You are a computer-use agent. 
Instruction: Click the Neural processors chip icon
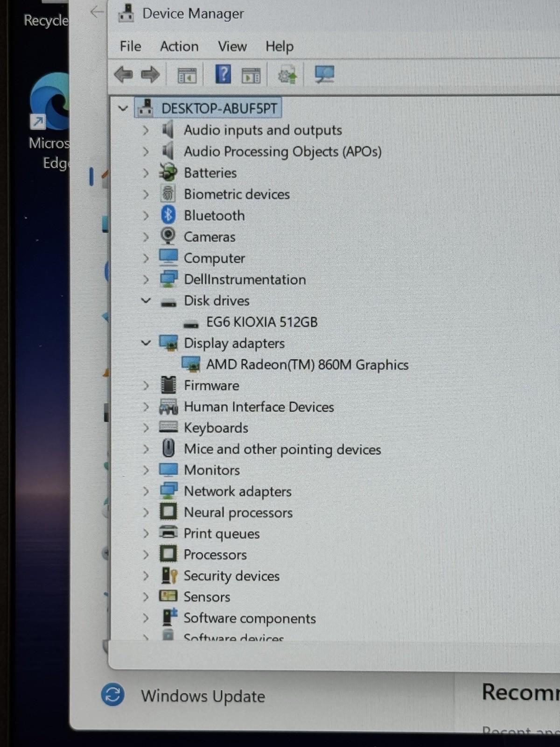[x=168, y=512]
